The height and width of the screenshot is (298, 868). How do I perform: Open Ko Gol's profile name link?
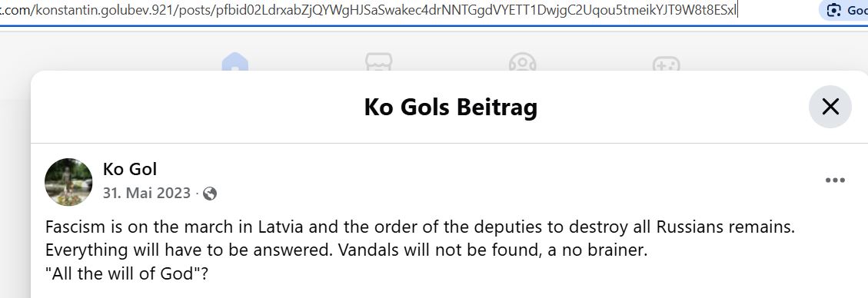(130, 169)
